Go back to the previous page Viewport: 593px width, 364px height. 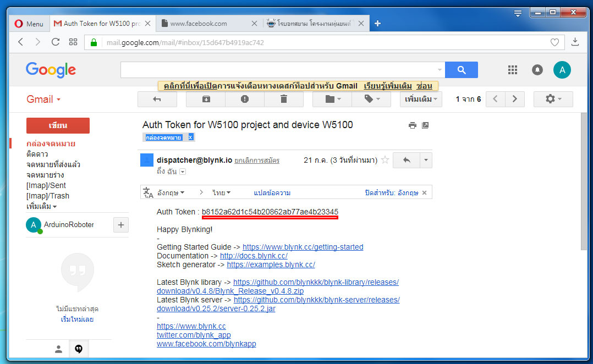21,42
